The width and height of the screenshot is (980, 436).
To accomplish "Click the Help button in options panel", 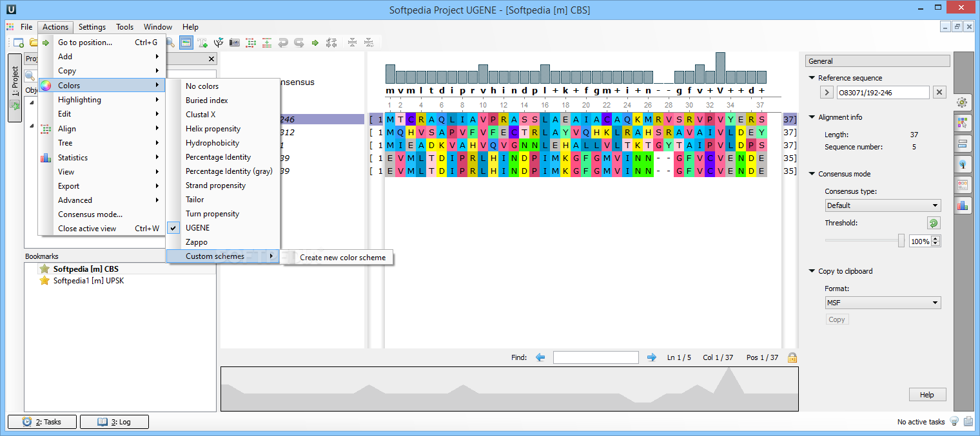I will (926, 395).
